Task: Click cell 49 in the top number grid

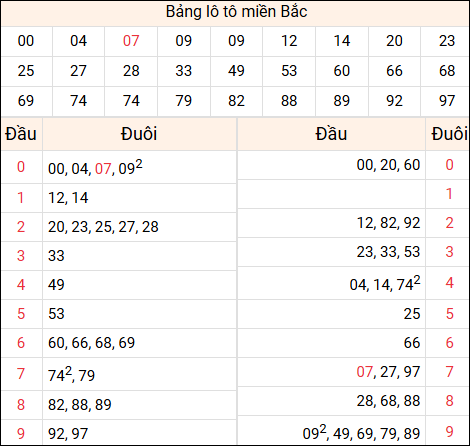Action: (236, 71)
